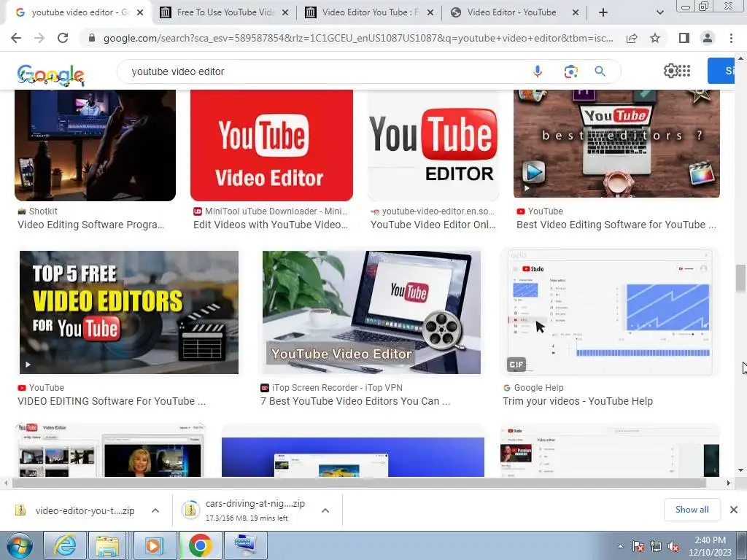Toggle the browser side panel
747x560 pixels.
(x=684, y=38)
